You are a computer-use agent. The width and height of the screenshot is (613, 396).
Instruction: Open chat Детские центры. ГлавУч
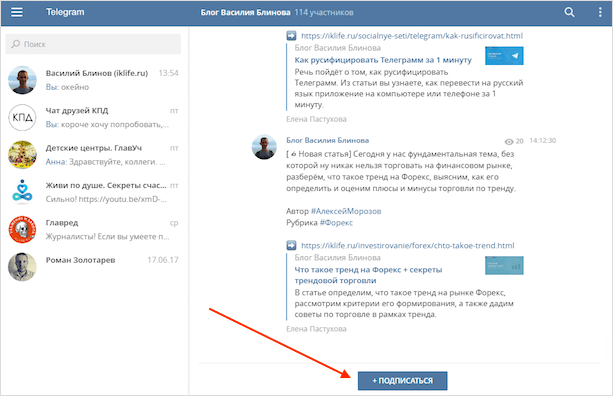pyautogui.click(x=93, y=154)
